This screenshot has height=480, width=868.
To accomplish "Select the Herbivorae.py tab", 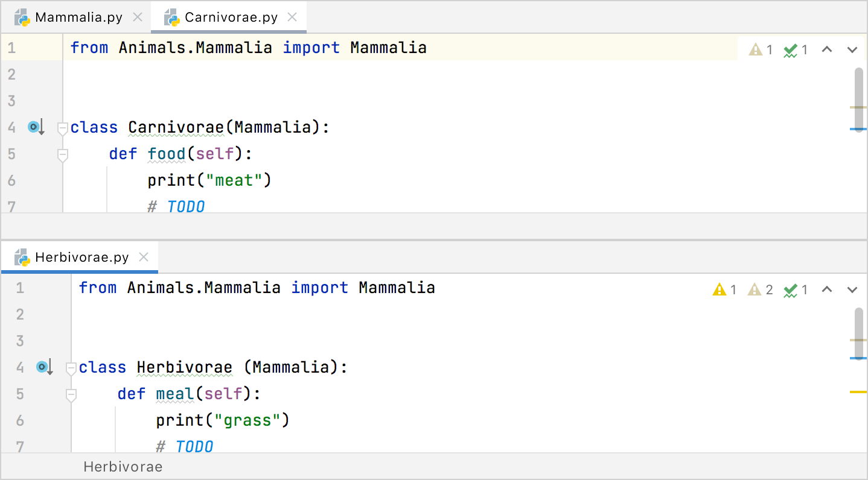I will click(81, 257).
